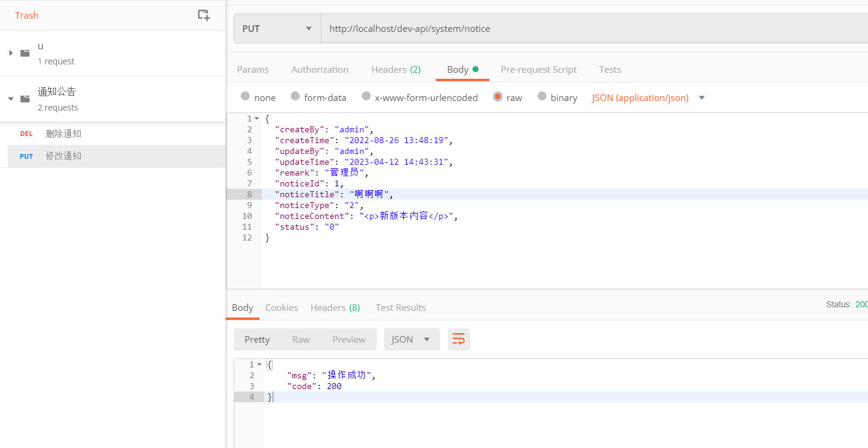Click the folder icon of collection u
This screenshot has height=448, width=868.
(x=25, y=53)
